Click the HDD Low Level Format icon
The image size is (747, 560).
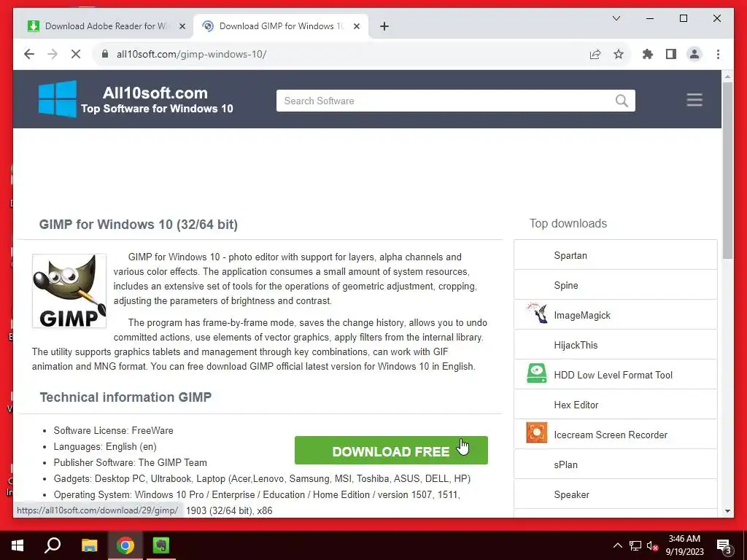coord(537,373)
